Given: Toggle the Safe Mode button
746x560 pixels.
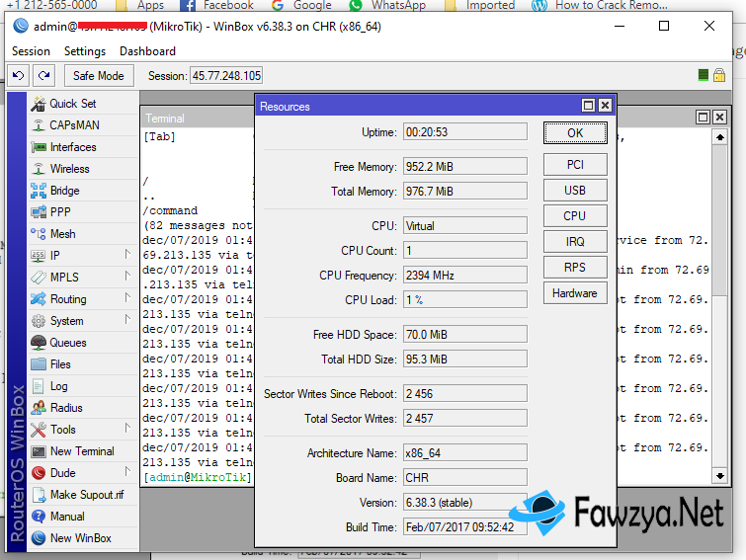Looking at the screenshot, I should pyautogui.click(x=99, y=75).
